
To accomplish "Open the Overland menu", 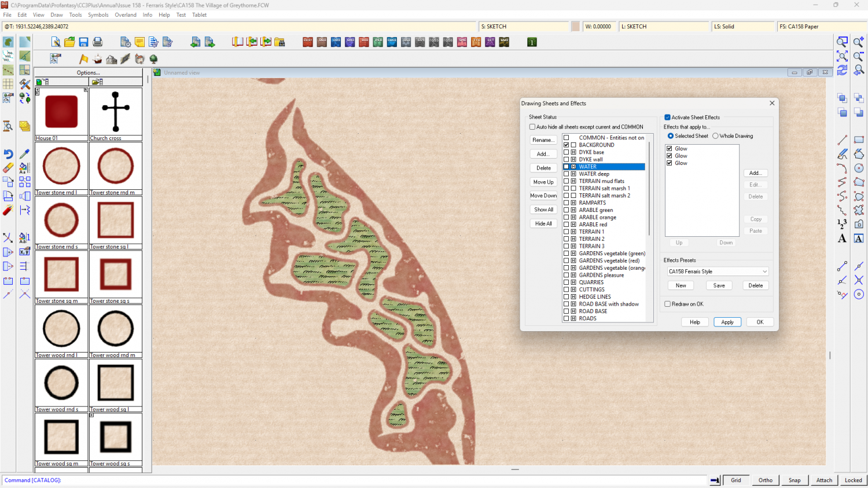I will [126, 15].
